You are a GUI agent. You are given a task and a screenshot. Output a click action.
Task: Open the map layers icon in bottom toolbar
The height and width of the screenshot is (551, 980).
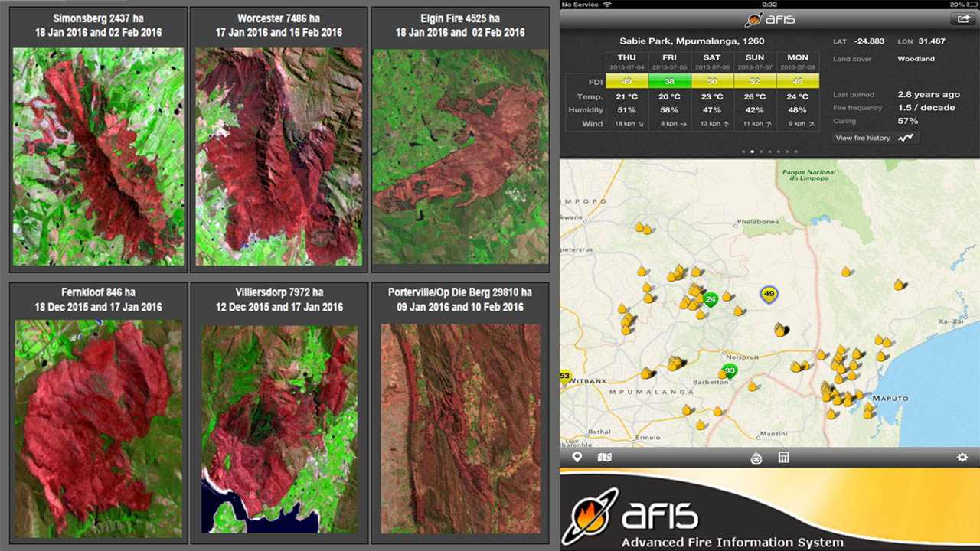coord(605,458)
